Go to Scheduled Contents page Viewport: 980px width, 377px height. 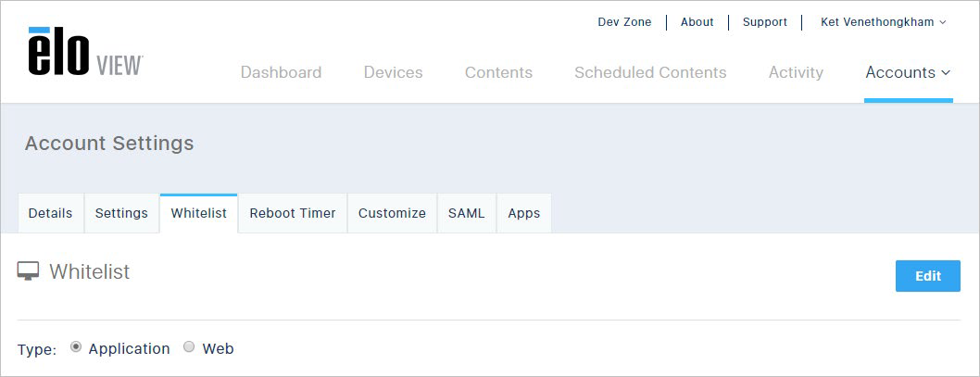point(650,72)
